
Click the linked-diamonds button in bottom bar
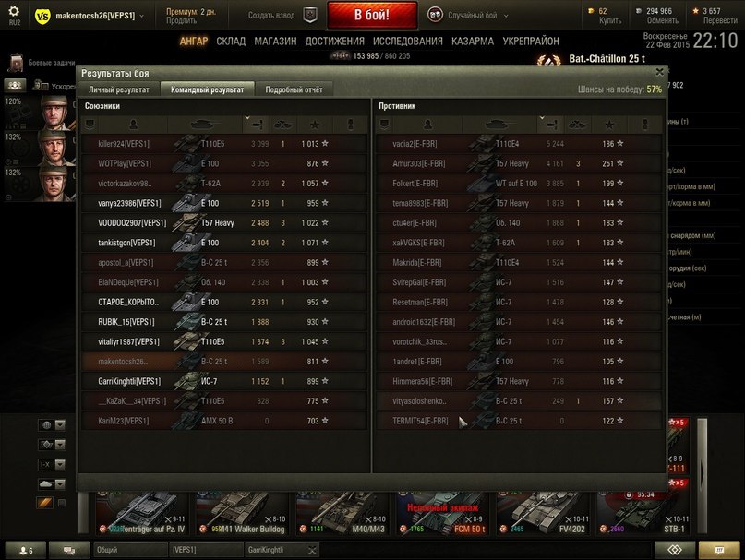[x=675, y=550]
